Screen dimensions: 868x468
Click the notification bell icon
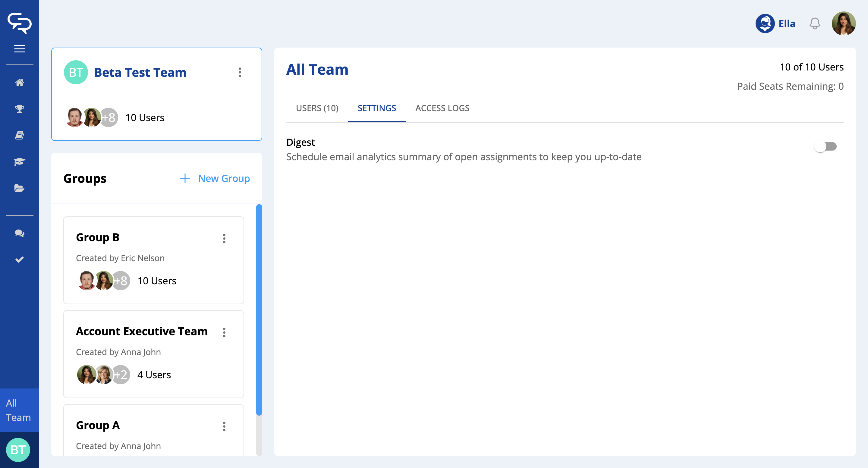click(814, 23)
